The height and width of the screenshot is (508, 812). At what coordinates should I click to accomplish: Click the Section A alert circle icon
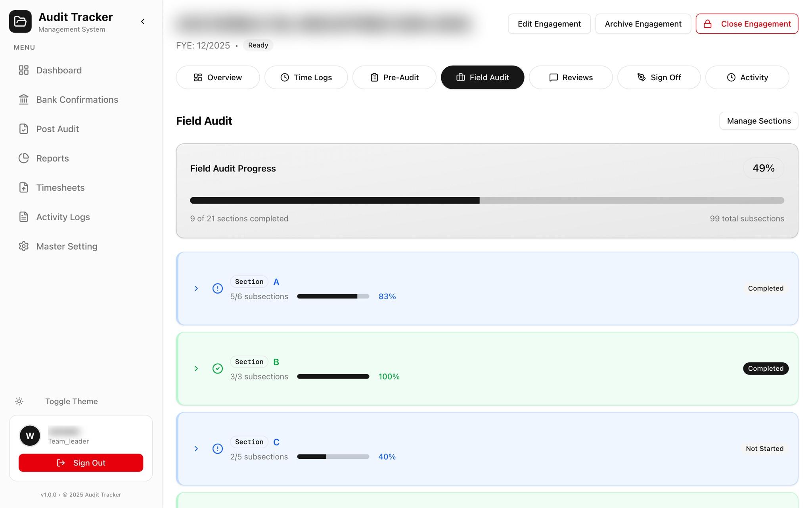coord(218,289)
